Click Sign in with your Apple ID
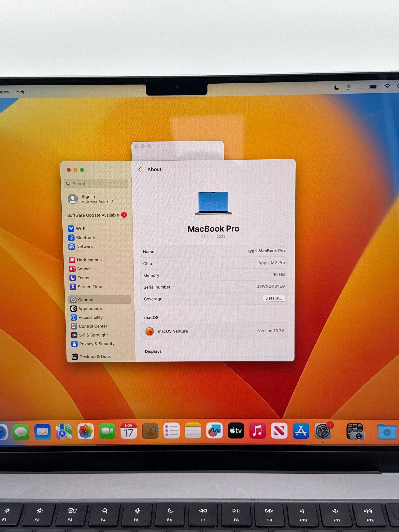 [90, 199]
